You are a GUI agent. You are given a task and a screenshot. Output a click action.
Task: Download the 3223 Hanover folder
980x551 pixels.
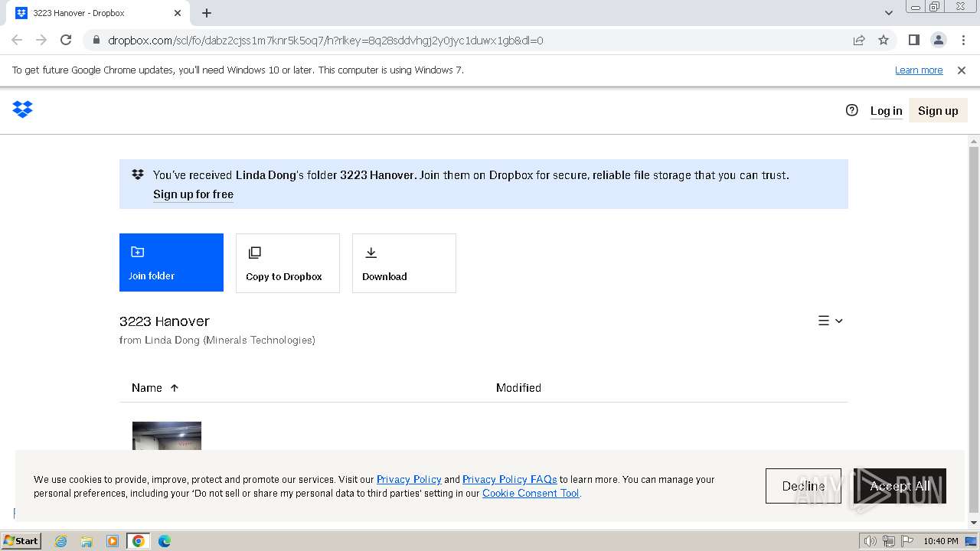click(404, 262)
